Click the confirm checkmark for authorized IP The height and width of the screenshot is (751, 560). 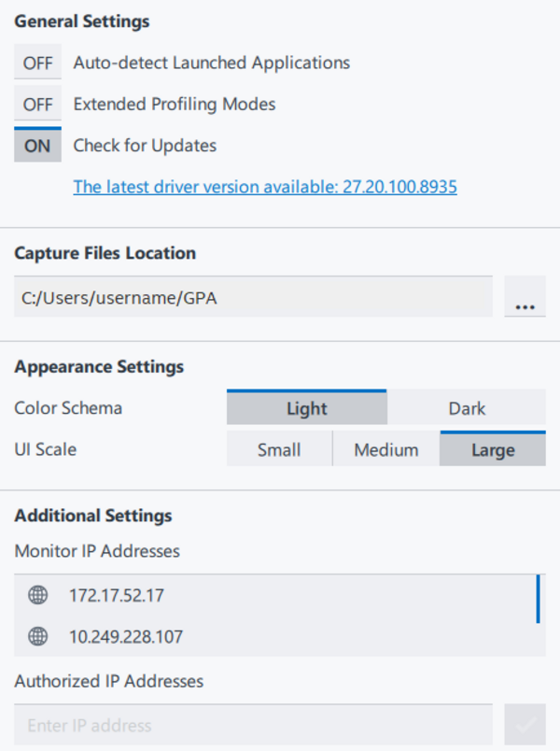tap(525, 725)
